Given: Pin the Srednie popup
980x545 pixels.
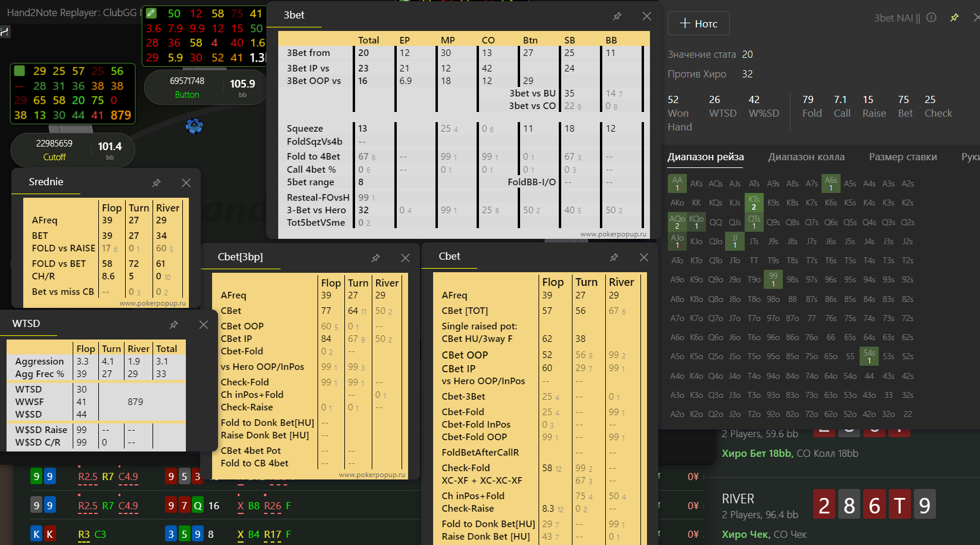Looking at the screenshot, I should point(156,183).
